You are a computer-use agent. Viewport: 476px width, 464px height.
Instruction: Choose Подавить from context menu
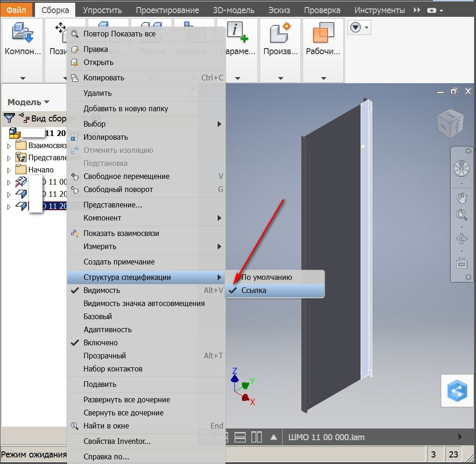[146, 384]
